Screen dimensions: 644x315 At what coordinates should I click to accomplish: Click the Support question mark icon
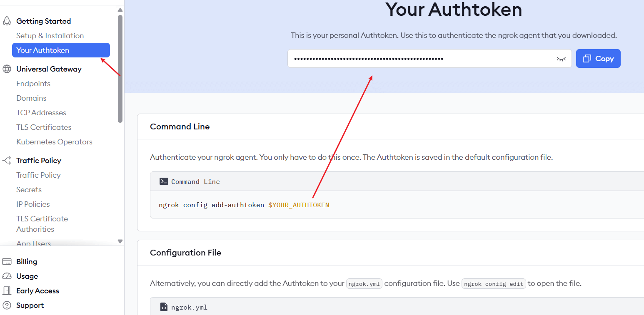pyautogui.click(x=7, y=305)
